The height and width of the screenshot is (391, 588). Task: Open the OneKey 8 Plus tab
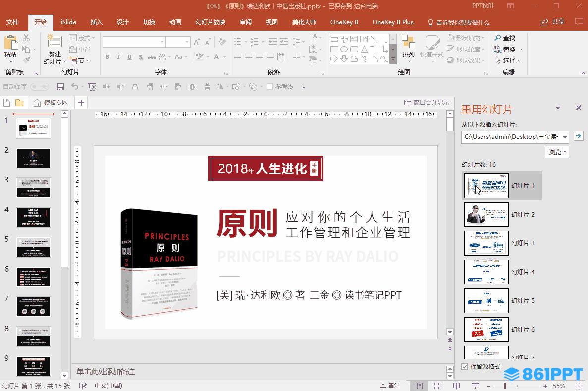pyautogui.click(x=393, y=22)
